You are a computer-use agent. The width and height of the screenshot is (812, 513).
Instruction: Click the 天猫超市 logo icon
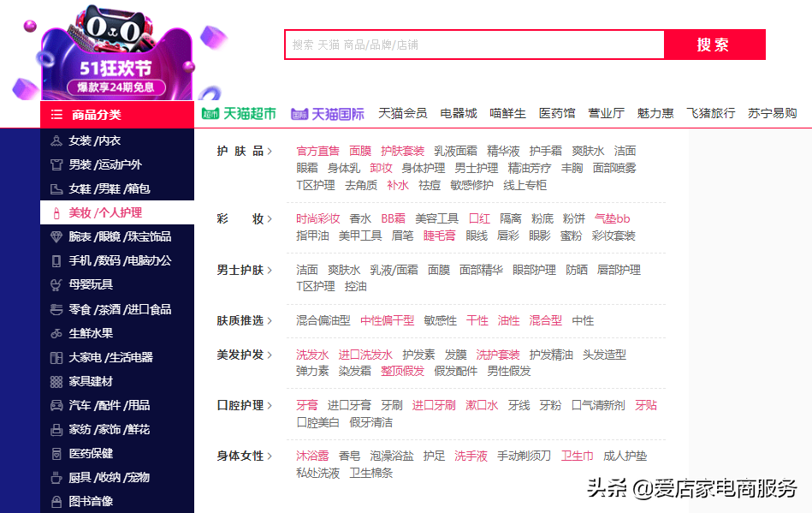tap(210, 114)
